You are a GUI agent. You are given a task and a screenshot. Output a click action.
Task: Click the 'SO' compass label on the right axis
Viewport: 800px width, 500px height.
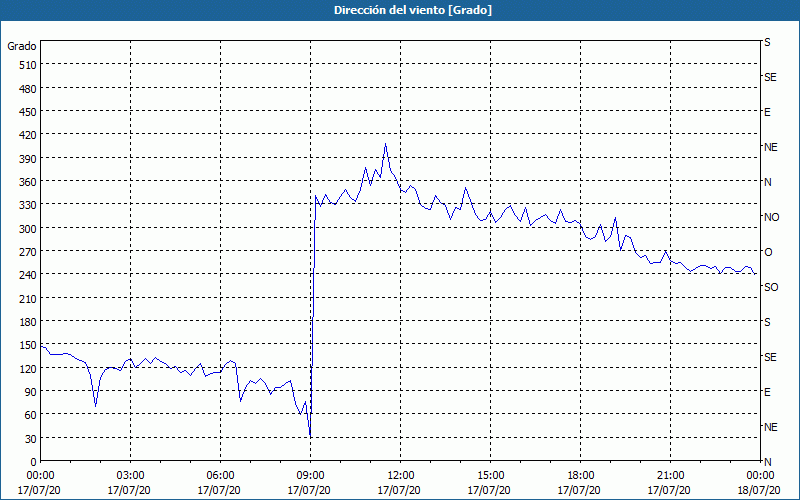[x=771, y=287]
